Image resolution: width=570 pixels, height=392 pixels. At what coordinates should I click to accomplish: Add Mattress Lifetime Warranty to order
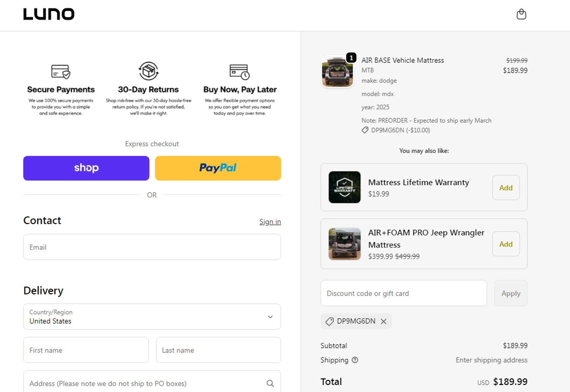pos(506,188)
